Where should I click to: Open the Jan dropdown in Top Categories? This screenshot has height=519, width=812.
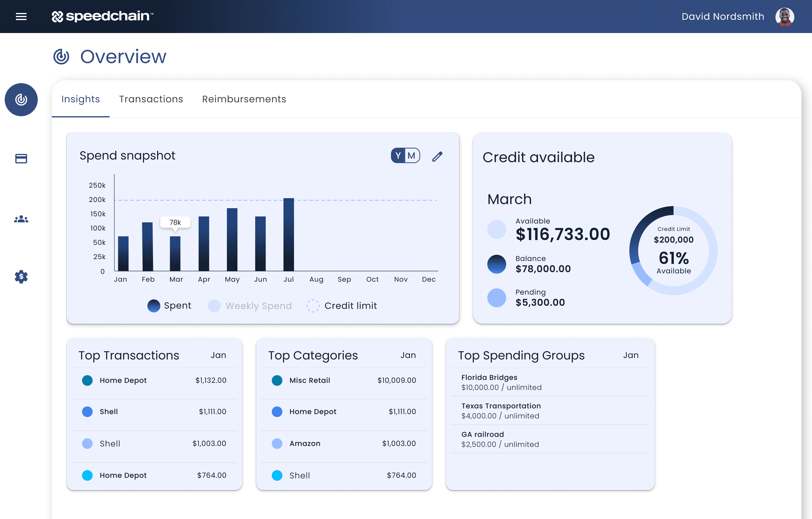(x=408, y=355)
